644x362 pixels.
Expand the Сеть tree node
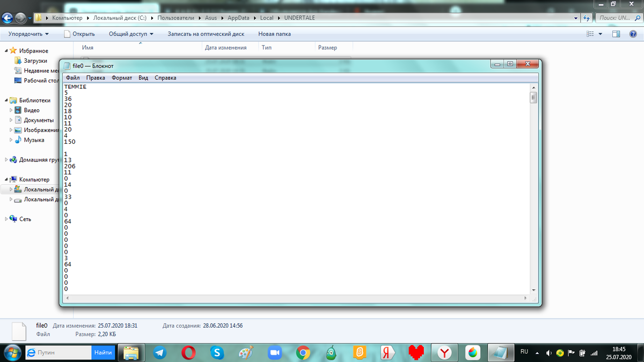6,219
